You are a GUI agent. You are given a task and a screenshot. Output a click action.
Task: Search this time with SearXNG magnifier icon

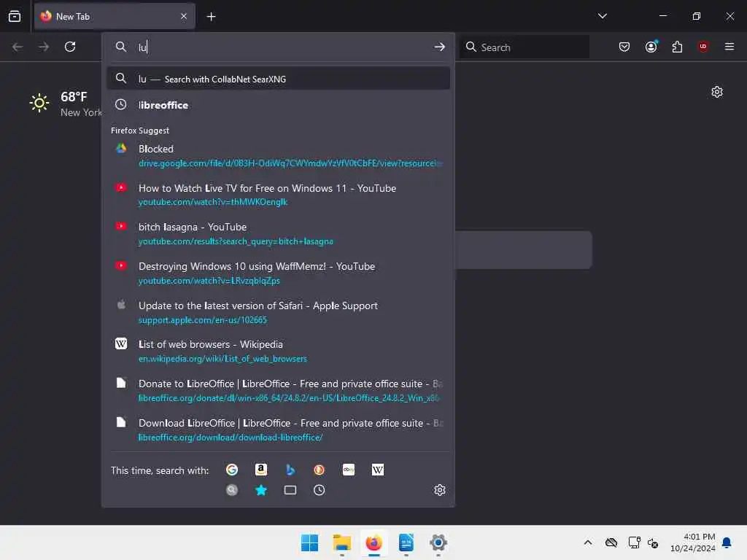coord(232,490)
